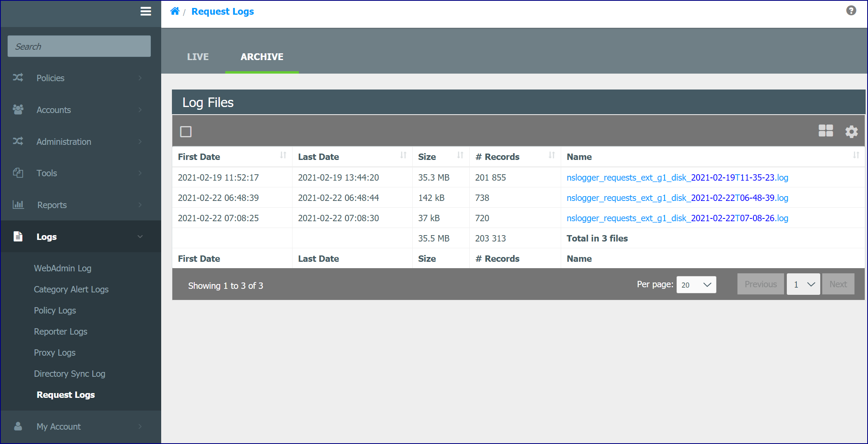Open log file dated 2021-02-19T11-35-23
Screen dimensions: 868x444
(x=677, y=177)
